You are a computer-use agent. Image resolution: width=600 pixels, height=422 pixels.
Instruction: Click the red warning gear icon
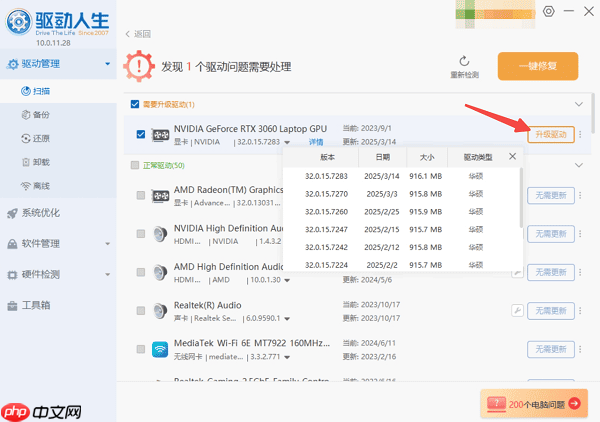[x=139, y=66]
